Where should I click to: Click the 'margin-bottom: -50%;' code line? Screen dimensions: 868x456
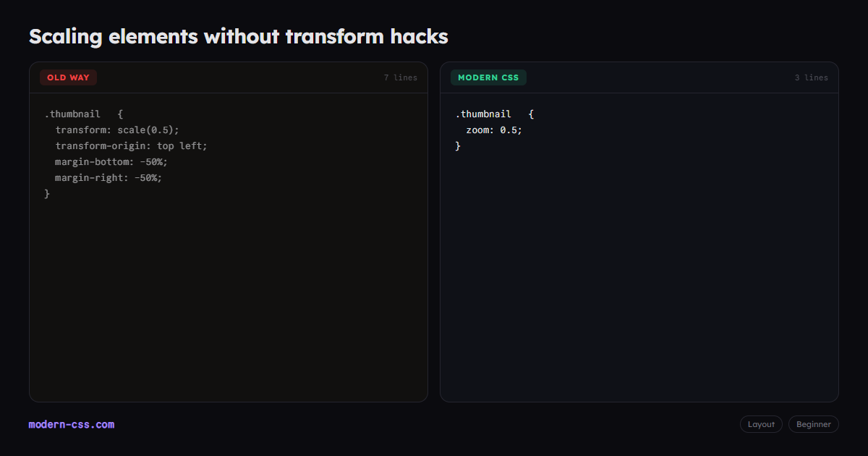111,161
